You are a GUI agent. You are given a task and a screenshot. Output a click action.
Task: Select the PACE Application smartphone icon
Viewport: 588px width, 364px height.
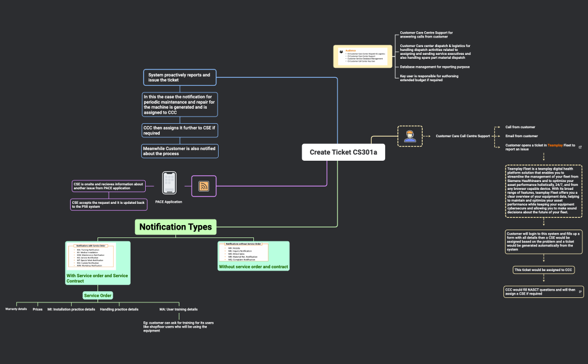[169, 183]
